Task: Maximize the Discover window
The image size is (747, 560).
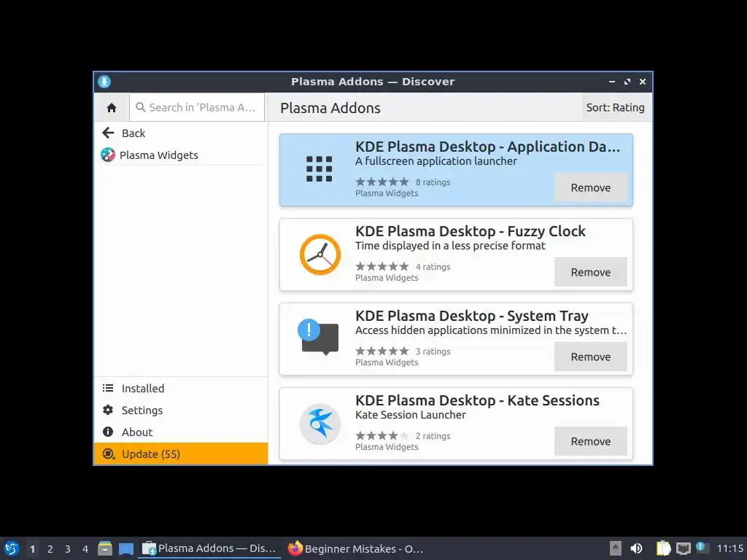Action: click(x=627, y=82)
